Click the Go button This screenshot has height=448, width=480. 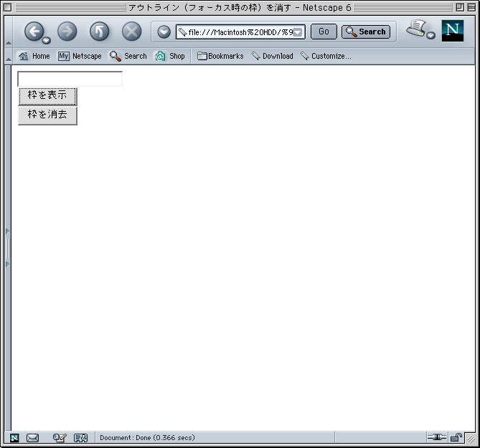point(324,32)
